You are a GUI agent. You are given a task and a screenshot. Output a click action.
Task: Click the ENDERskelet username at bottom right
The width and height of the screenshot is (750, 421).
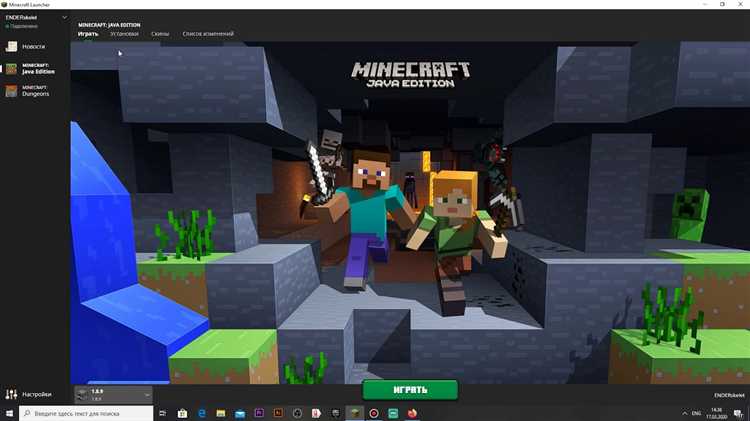coord(729,395)
